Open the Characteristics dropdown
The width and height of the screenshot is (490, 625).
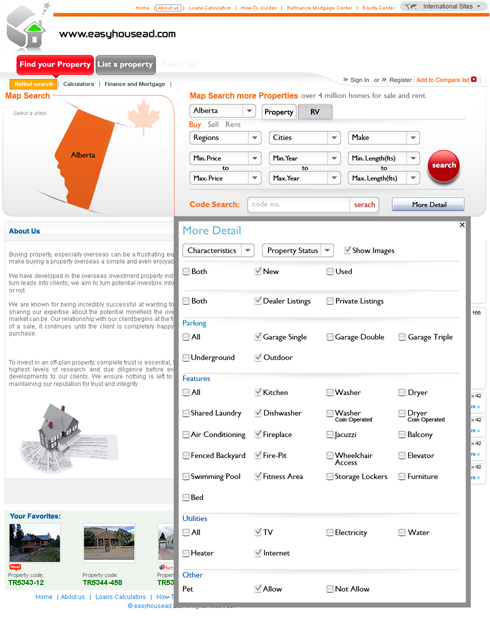218,250
